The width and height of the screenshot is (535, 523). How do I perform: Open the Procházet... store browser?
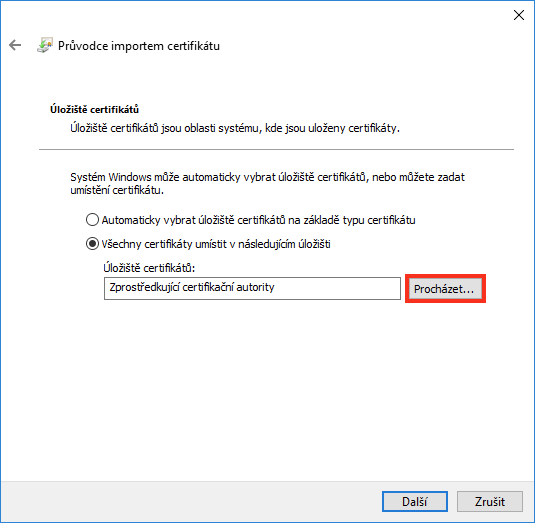pos(445,289)
